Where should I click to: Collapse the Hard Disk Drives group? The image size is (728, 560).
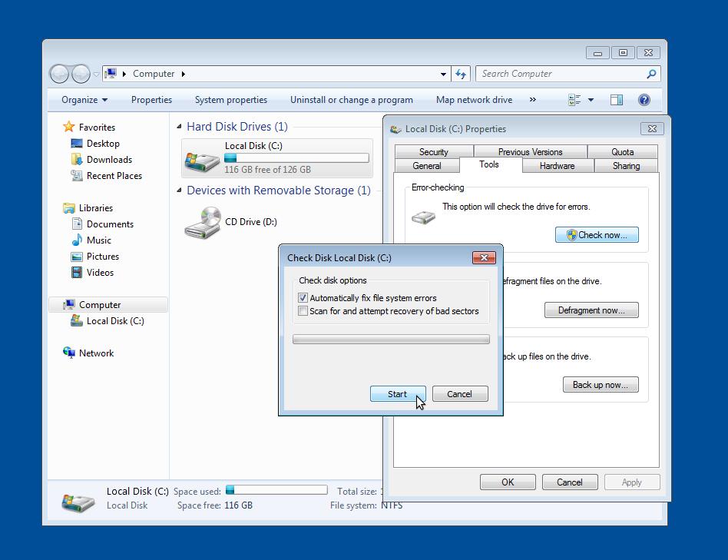(179, 127)
